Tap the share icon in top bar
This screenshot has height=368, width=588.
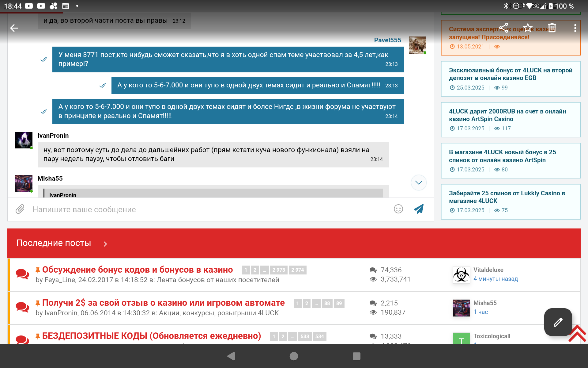[x=504, y=28]
